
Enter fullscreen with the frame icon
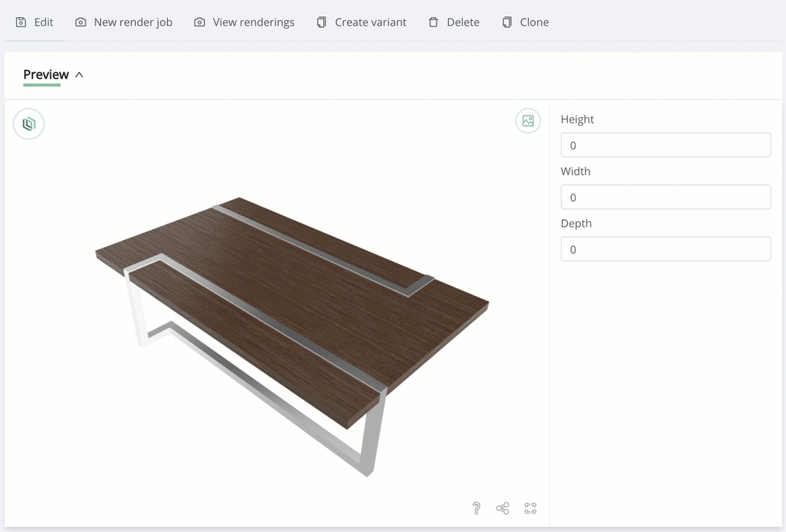coord(530,508)
